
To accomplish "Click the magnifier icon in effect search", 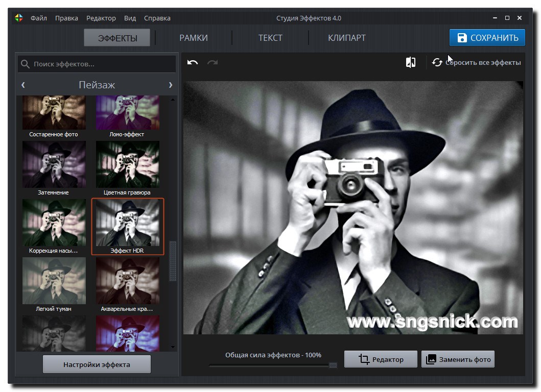I will pos(25,64).
